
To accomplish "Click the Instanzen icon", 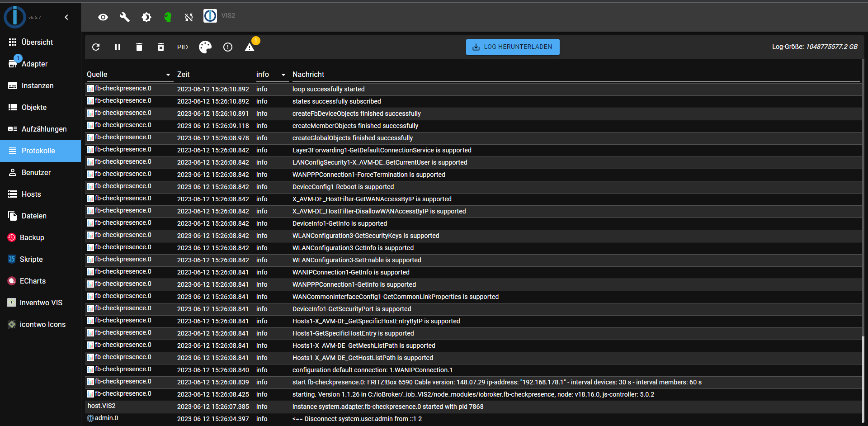I will [13, 85].
